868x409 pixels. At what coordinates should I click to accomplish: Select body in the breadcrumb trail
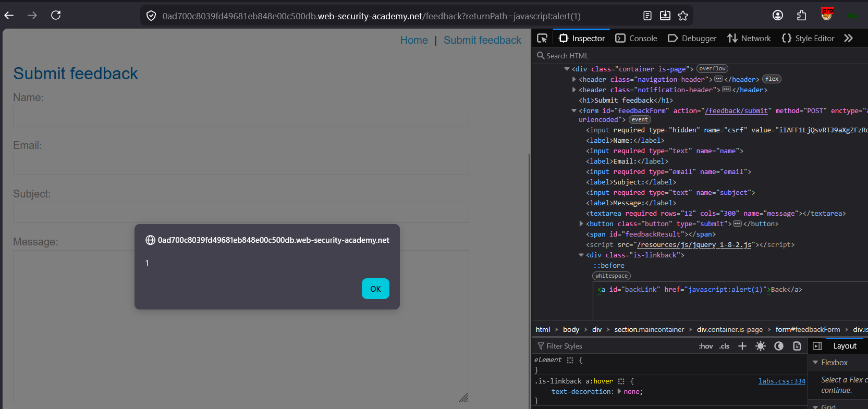point(571,329)
